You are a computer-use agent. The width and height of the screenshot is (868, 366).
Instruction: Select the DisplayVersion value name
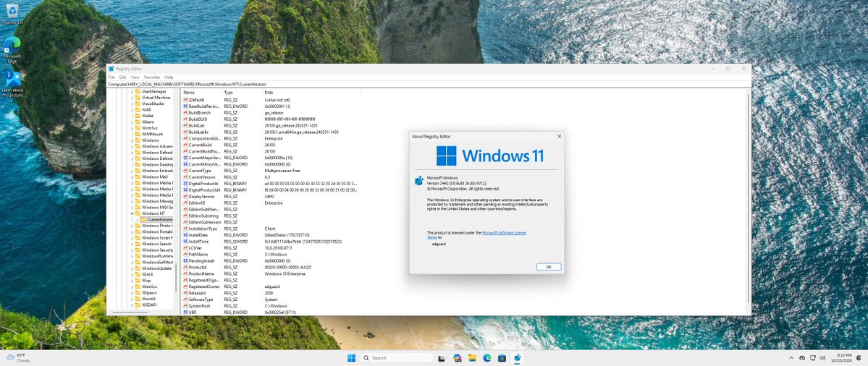coord(202,196)
